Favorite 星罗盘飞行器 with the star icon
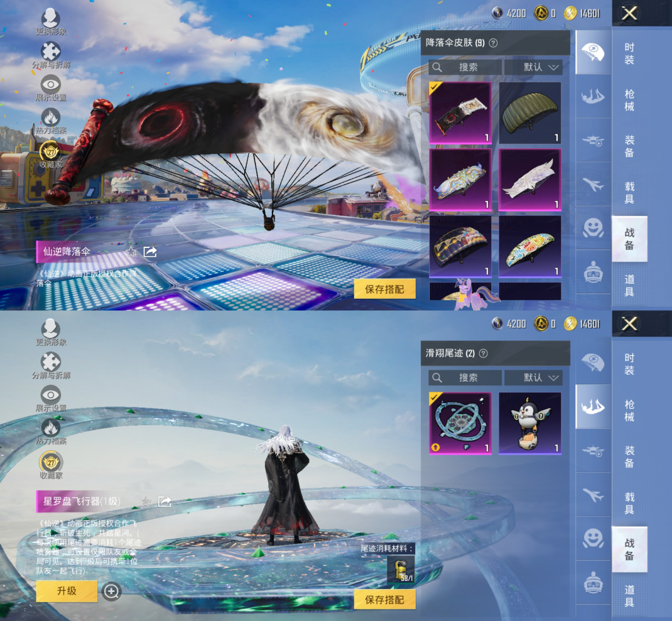Viewport: 672px width, 621px height. pos(146,502)
